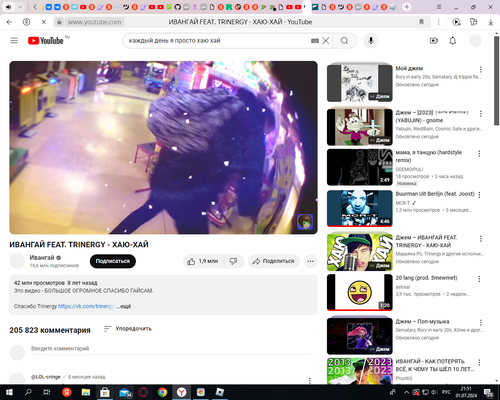The height and width of the screenshot is (400, 500).
Task: Open Yandex Browser from taskbar
Action: (x=181, y=392)
